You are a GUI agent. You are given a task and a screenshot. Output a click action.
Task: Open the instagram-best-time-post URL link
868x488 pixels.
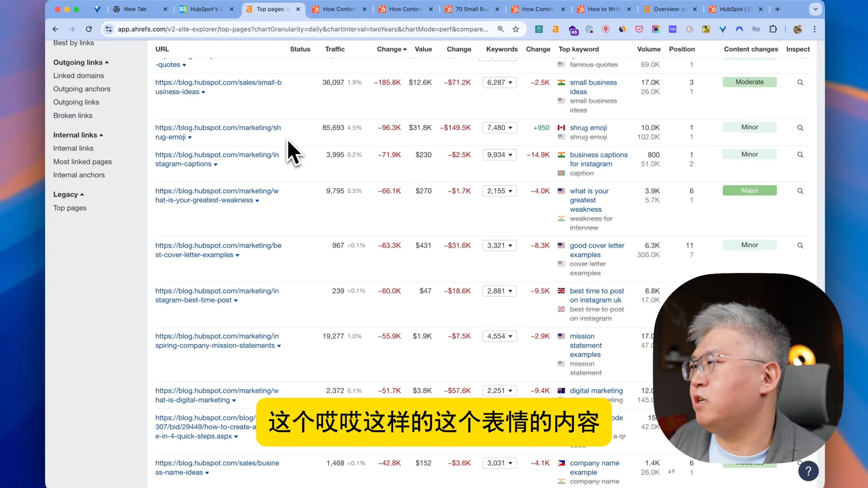[217, 296]
